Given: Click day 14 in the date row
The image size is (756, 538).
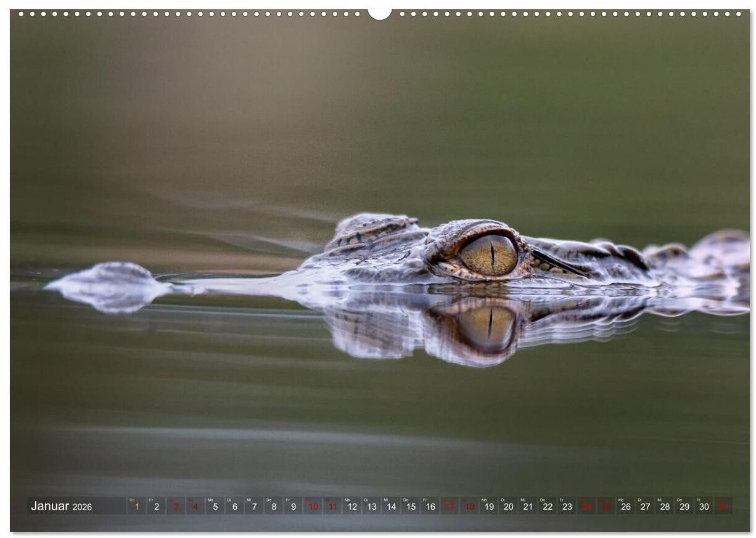Looking at the screenshot, I should click(x=391, y=506).
